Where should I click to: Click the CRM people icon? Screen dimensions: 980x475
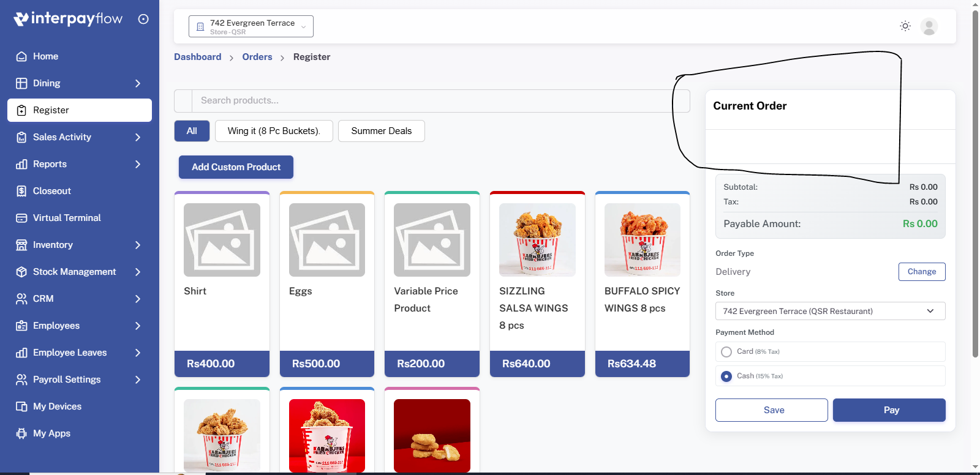point(21,299)
